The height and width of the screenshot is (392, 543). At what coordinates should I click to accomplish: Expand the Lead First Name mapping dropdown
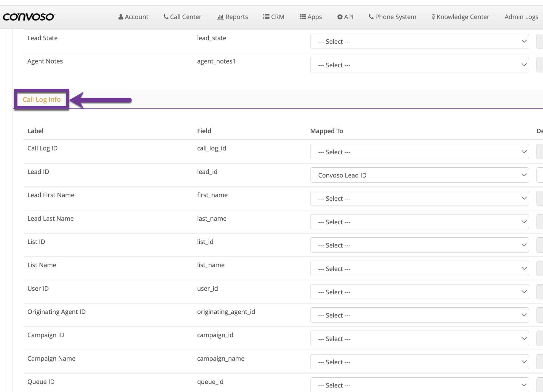419,198
